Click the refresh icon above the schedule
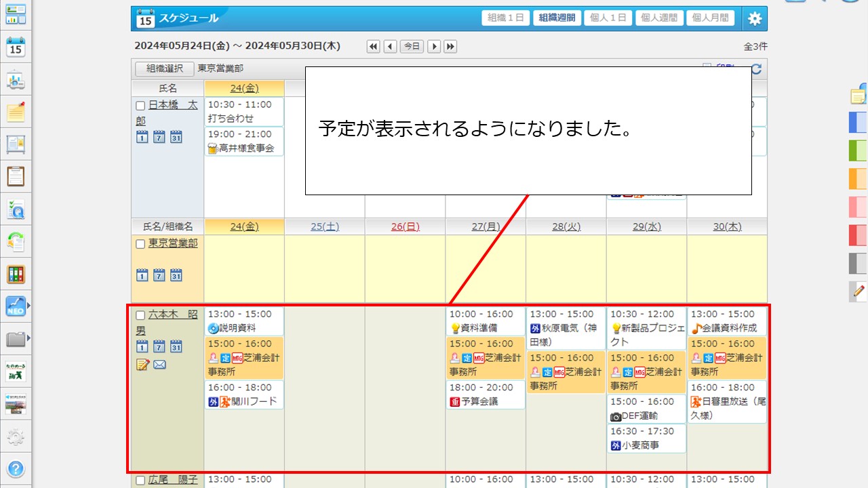The height and width of the screenshot is (488, 868). (756, 69)
